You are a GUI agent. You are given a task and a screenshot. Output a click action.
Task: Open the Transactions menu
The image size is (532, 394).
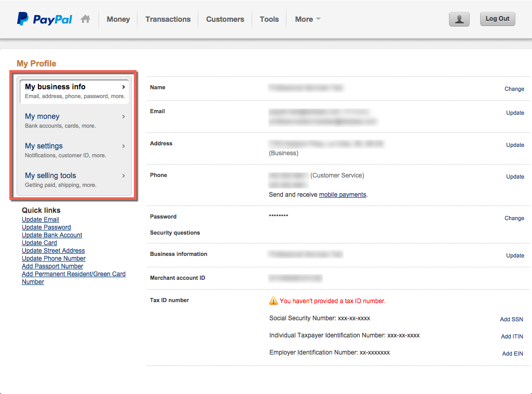(168, 19)
